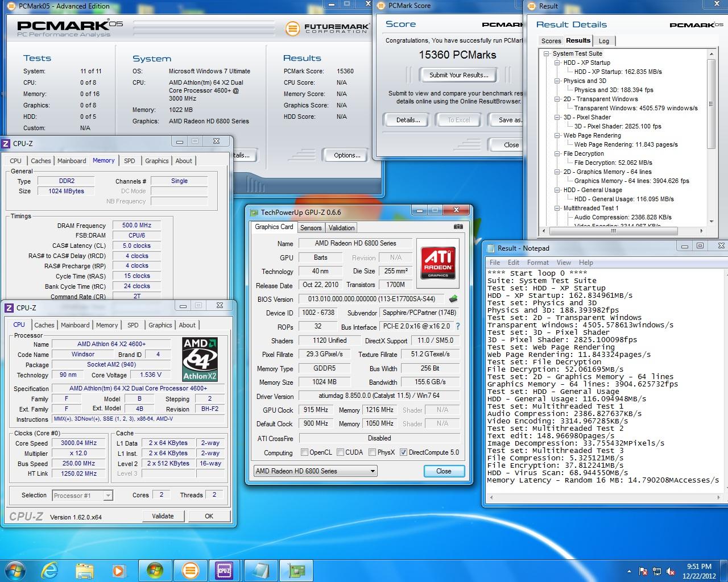Viewport: 728px width, 582px height.
Task: Click the save BIOS chip icon in GPU-Z
Action: [x=453, y=299]
